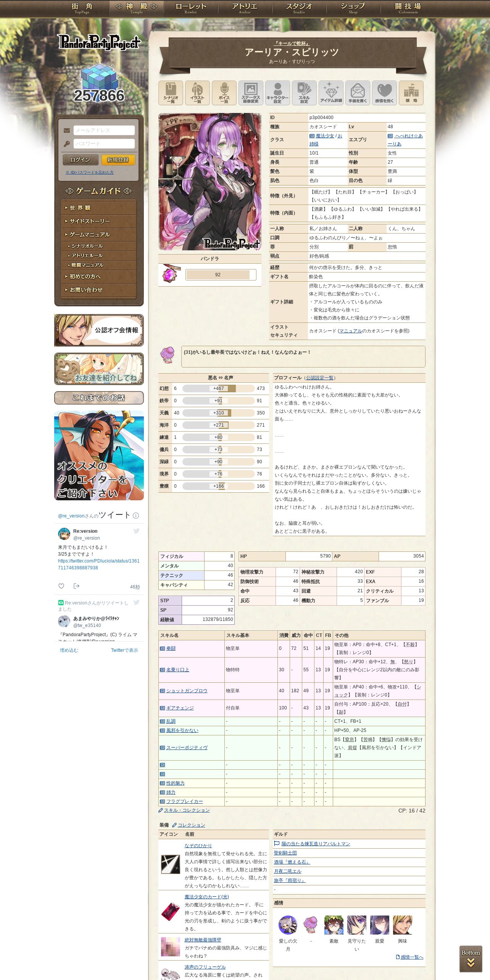Open the アトリエ Atelier menu
Viewport: 490px width, 980px height.
click(x=245, y=8)
